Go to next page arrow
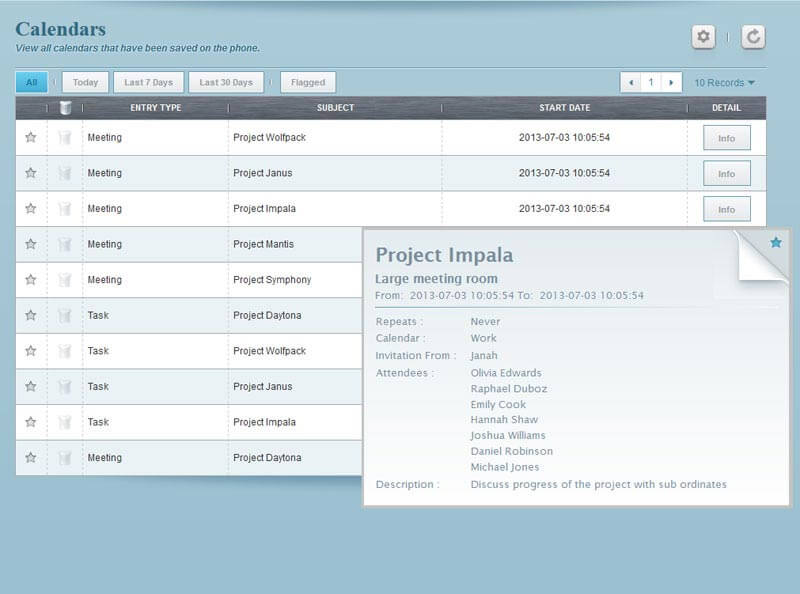Image resolution: width=800 pixels, height=594 pixels. (x=671, y=82)
